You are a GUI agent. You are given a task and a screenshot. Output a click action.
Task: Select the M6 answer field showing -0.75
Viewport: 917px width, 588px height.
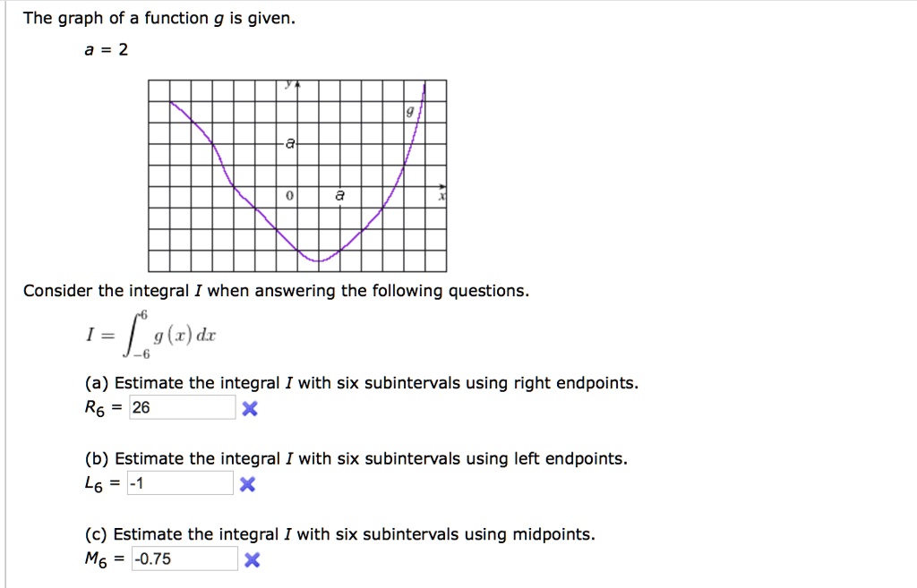point(184,558)
